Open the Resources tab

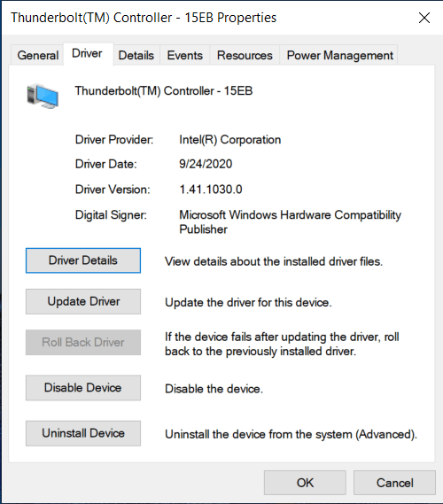coord(245,55)
